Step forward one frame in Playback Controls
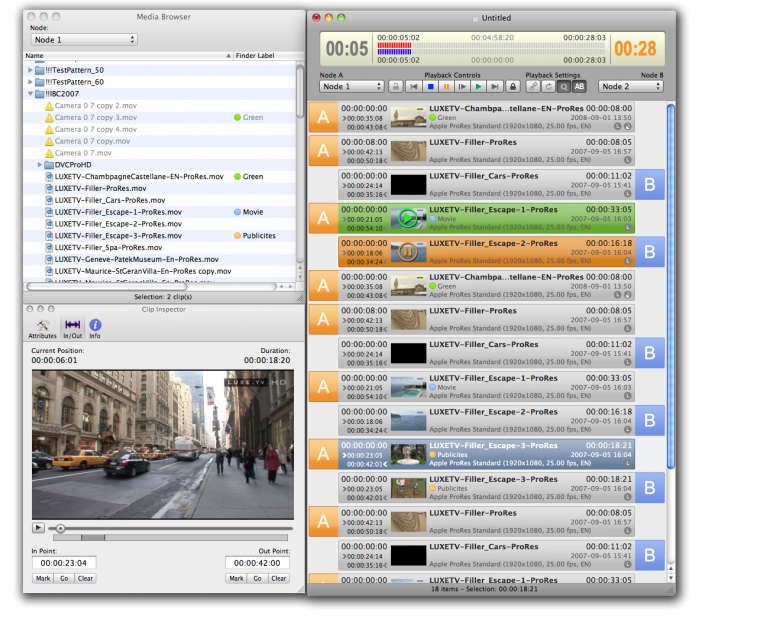 click(462, 87)
